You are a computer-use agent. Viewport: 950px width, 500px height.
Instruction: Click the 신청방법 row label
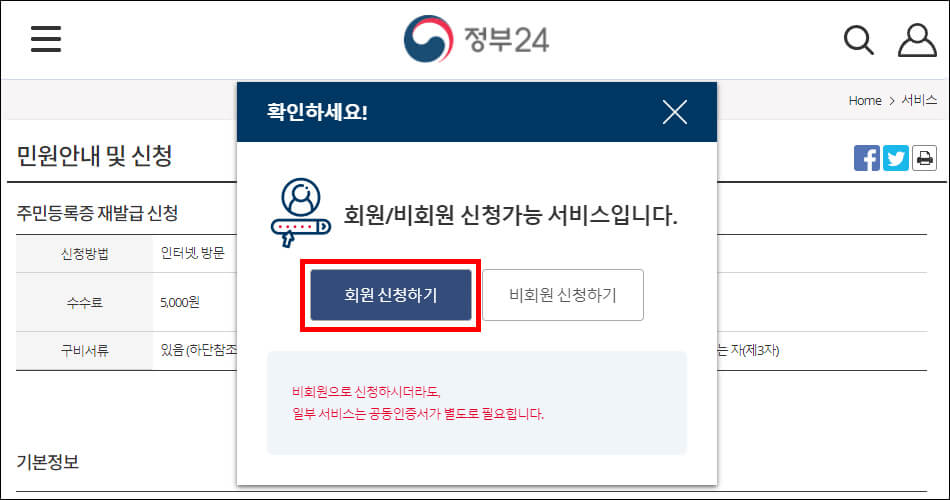tap(84, 253)
